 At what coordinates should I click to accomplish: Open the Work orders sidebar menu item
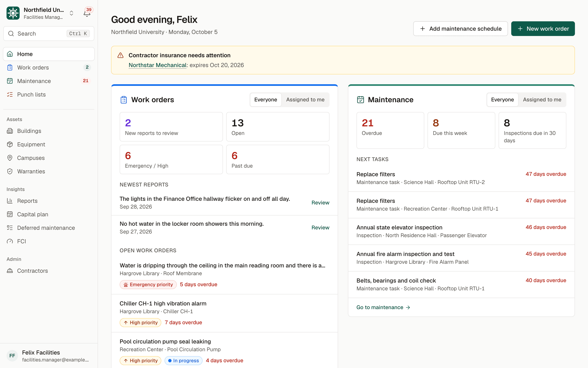pos(49,67)
